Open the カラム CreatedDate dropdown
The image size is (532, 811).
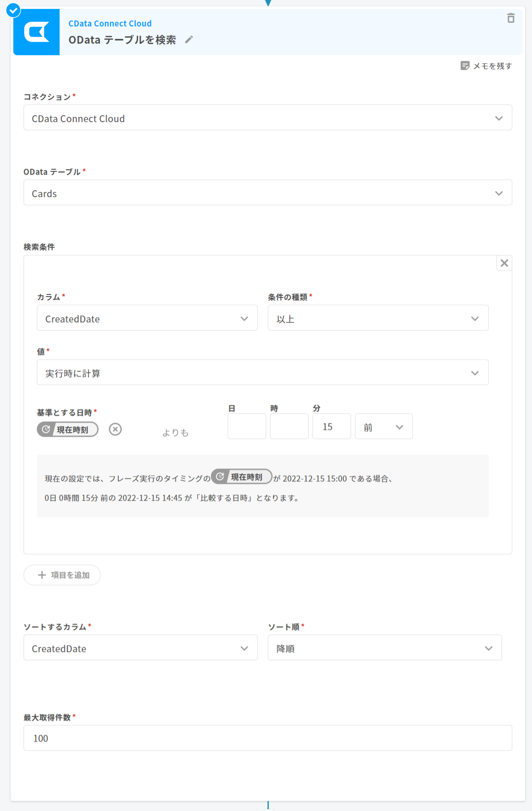click(x=147, y=318)
